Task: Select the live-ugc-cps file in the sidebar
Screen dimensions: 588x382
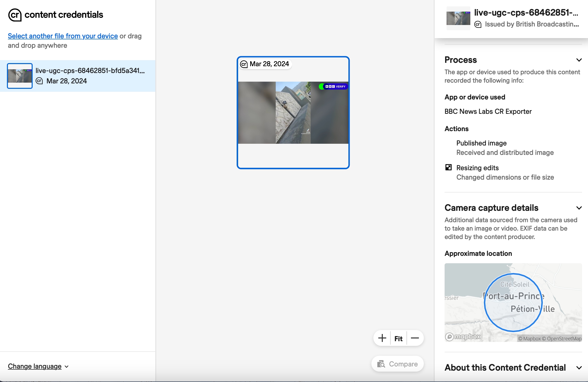Action: [78, 76]
